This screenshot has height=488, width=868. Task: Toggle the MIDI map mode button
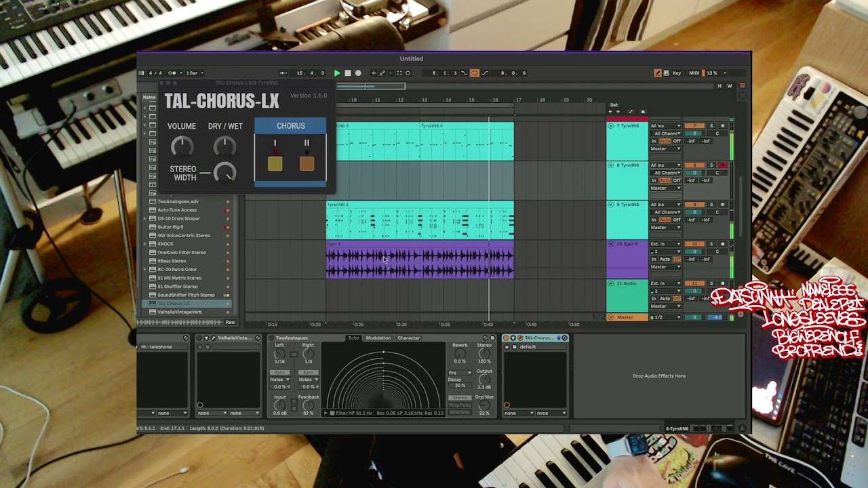coord(694,73)
